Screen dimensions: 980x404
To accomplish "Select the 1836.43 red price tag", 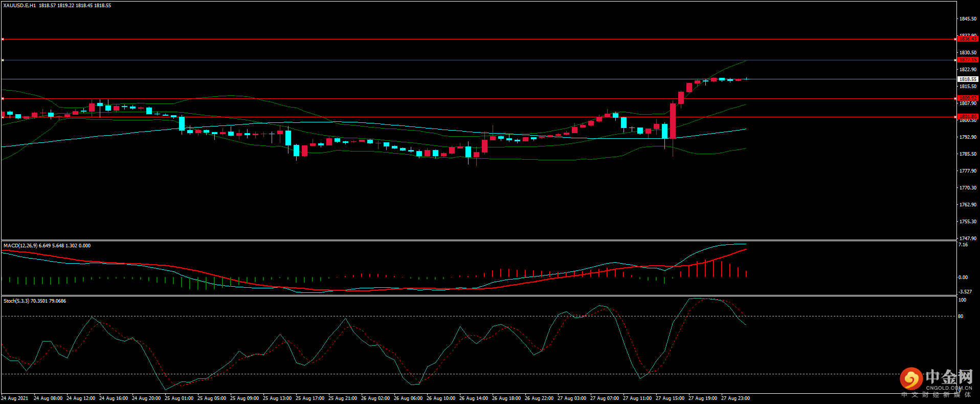I will [968, 39].
